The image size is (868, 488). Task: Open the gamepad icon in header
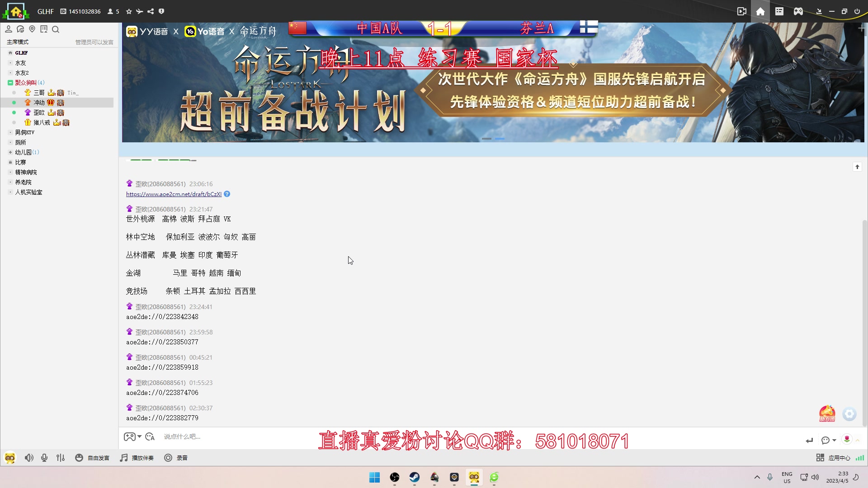click(798, 11)
